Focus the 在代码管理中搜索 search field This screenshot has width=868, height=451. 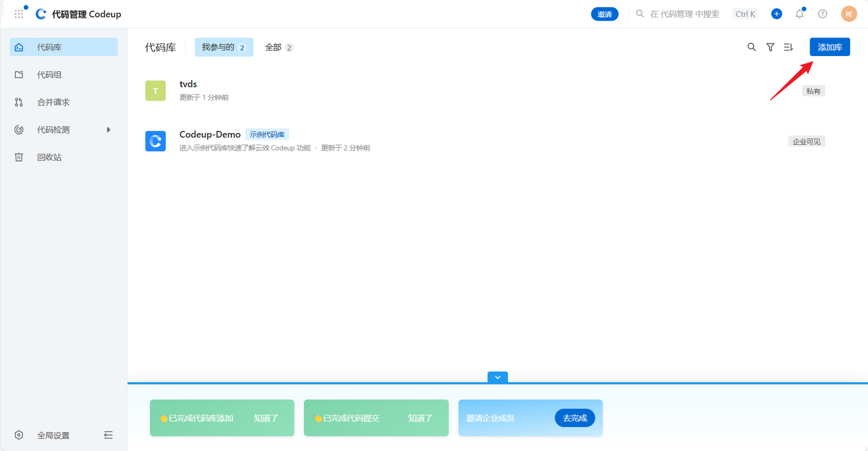684,14
